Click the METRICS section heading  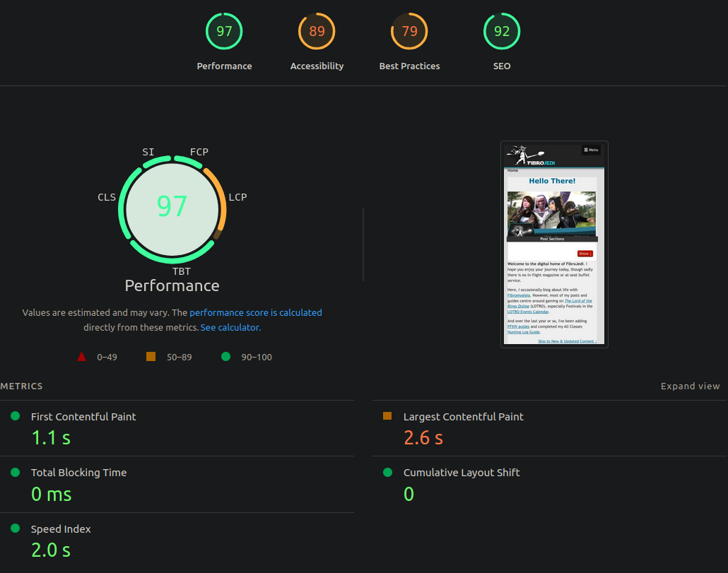[21, 386]
